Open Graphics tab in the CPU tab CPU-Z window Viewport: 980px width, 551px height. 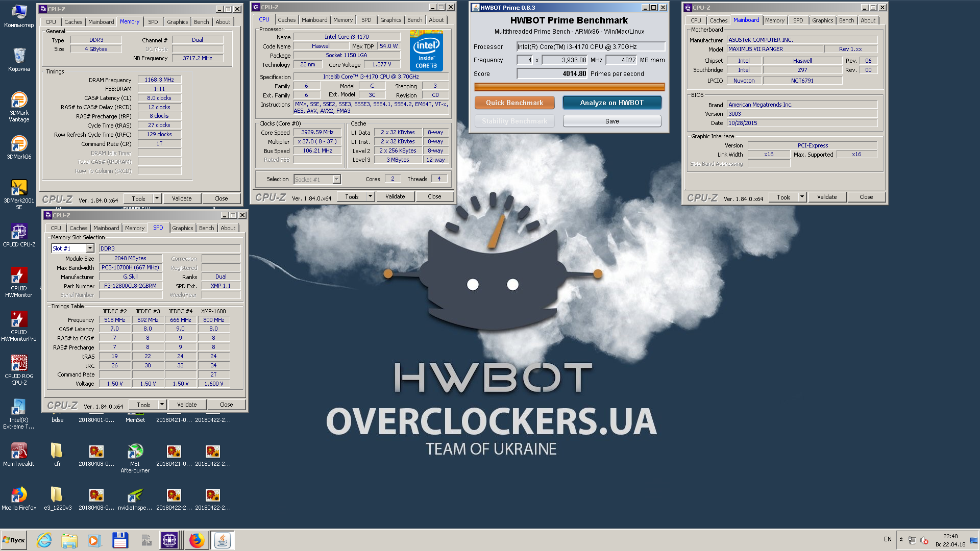tap(390, 20)
